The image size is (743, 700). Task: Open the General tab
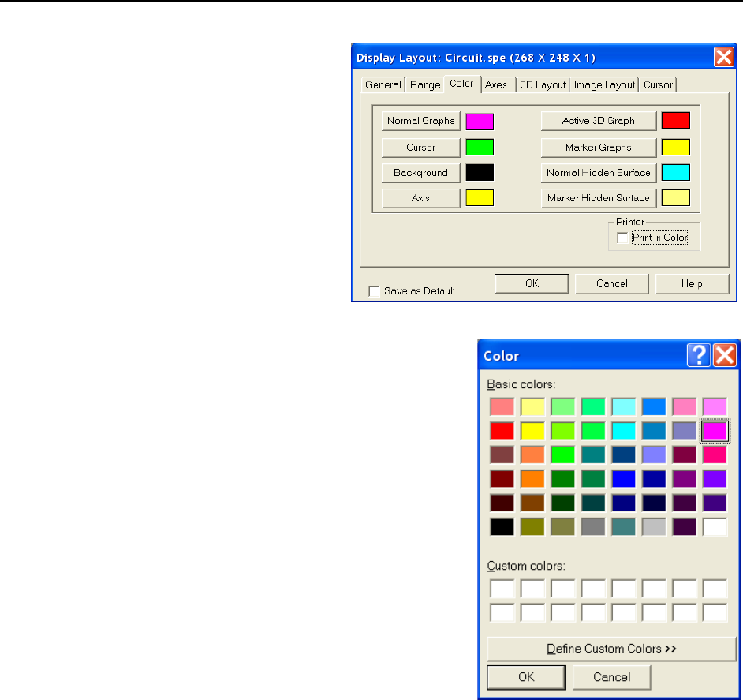pos(383,85)
